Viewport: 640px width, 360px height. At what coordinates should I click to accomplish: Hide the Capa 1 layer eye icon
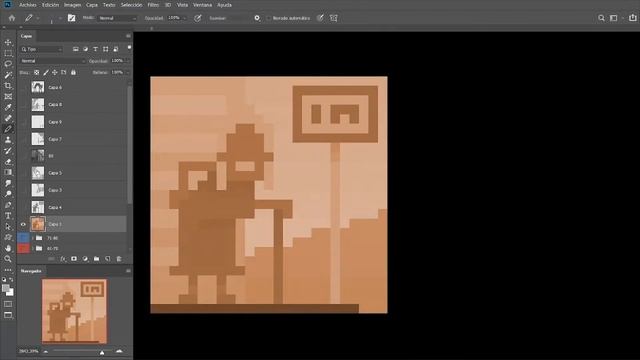point(23,224)
